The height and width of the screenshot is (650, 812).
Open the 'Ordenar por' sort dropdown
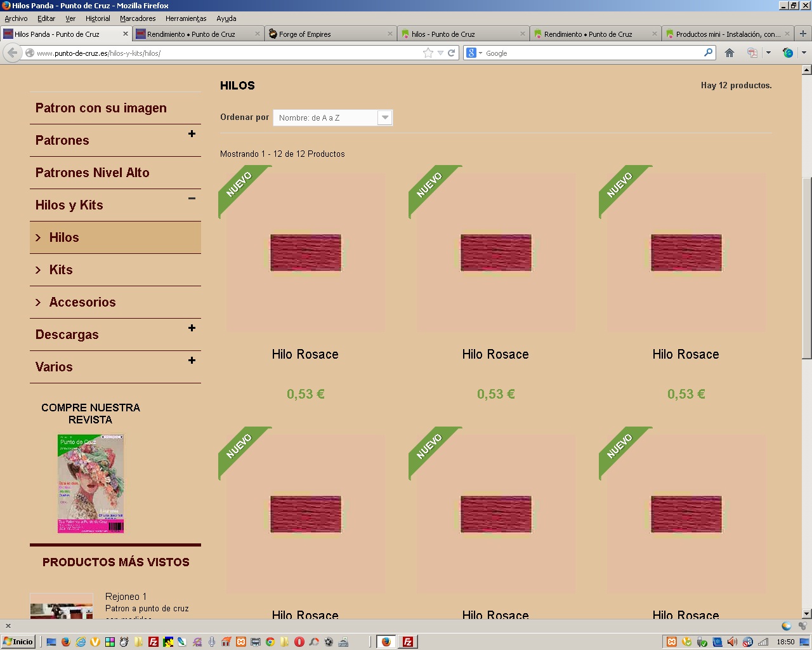point(333,117)
